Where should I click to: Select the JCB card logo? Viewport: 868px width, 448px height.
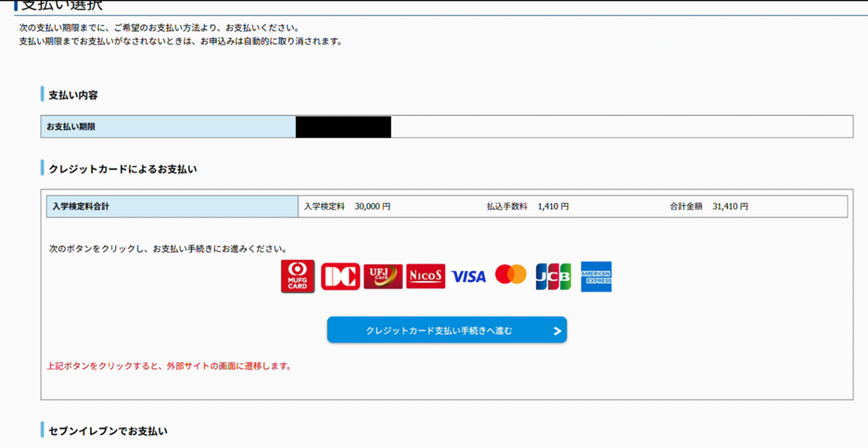pyautogui.click(x=553, y=276)
